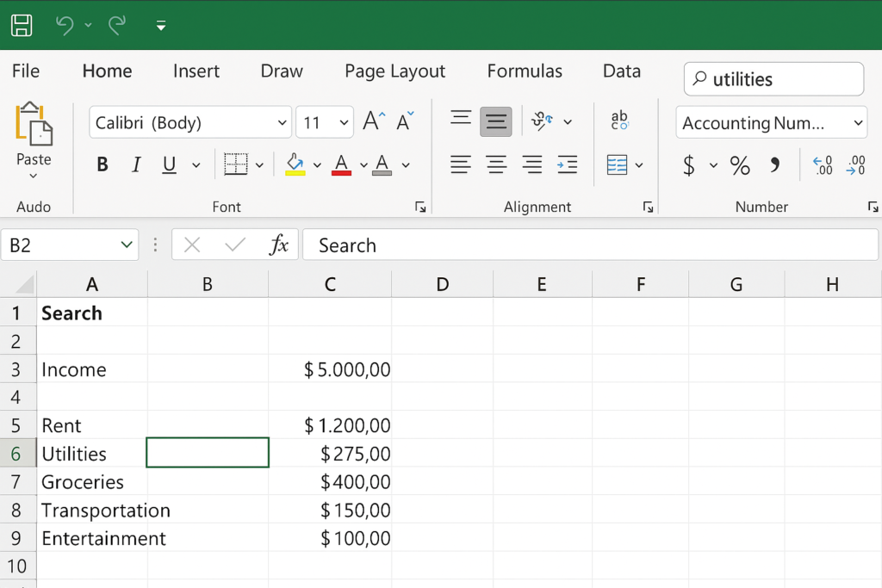
Task: Click the Undo arrow icon
Action: pyautogui.click(x=65, y=25)
